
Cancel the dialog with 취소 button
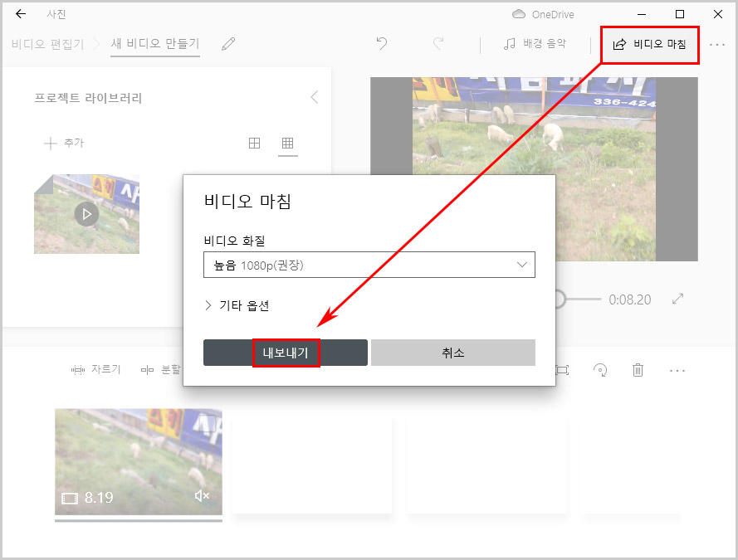coord(452,352)
